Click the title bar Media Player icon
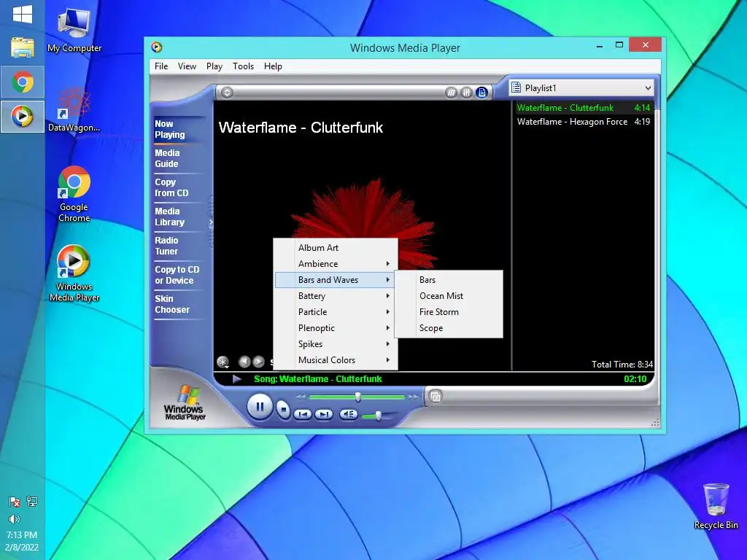 [157, 47]
